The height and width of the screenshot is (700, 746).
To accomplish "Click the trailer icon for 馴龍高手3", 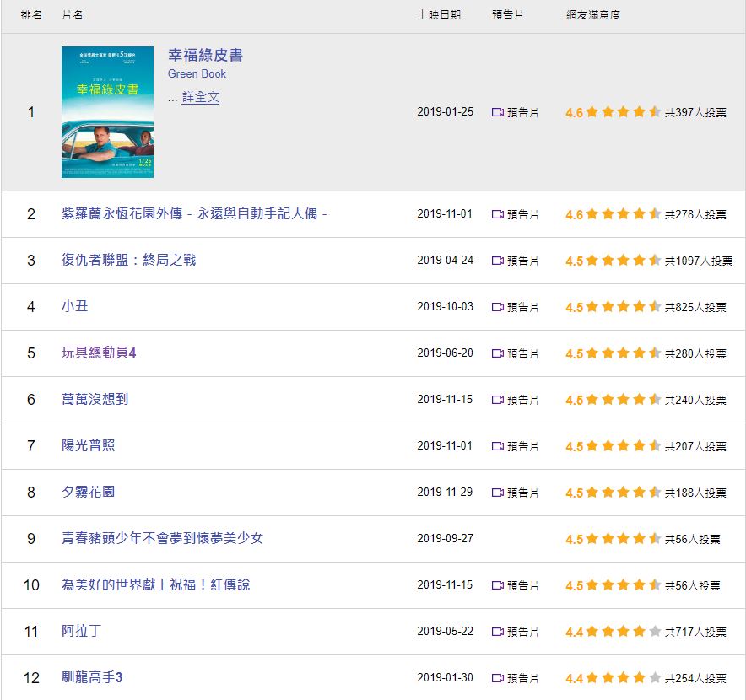I will click(x=498, y=678).
